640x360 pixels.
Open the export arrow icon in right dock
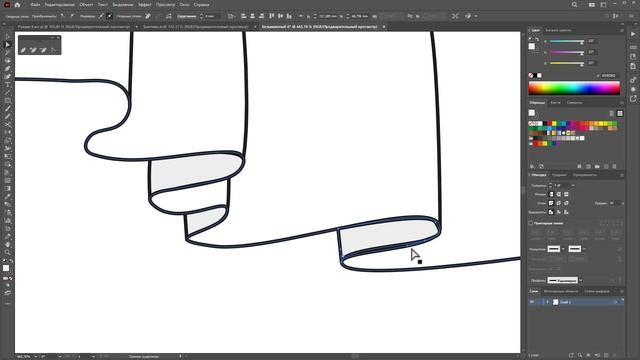633,98
